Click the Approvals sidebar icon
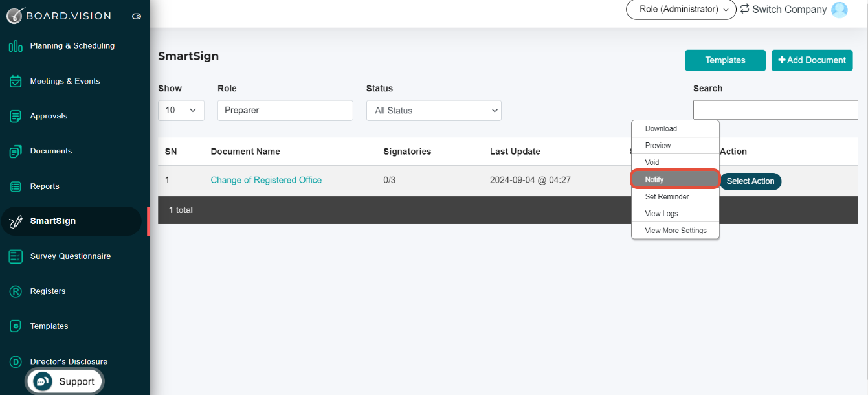The image size is (868, 395). [16, 117]
